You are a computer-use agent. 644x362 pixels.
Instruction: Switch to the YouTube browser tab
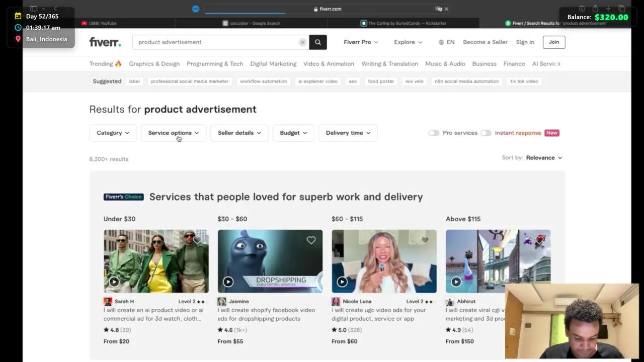coord(99,23)
